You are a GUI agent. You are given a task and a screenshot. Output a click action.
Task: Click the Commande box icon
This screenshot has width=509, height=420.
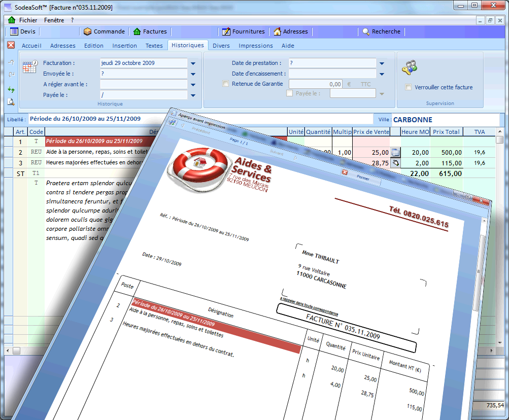(x=87, y=31)
